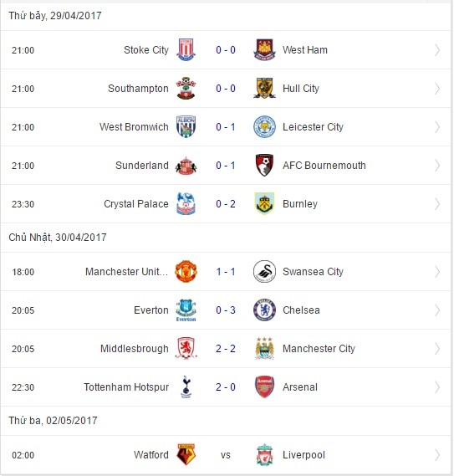Select the Tottenham Hotspur cockerel logo

[186, 386]
